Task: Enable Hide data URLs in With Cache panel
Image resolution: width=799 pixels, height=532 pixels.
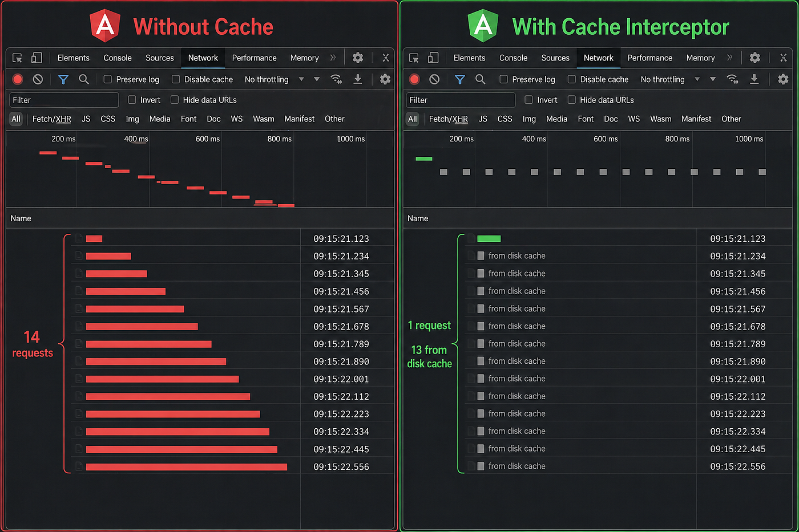Action: tap(571, 100)
